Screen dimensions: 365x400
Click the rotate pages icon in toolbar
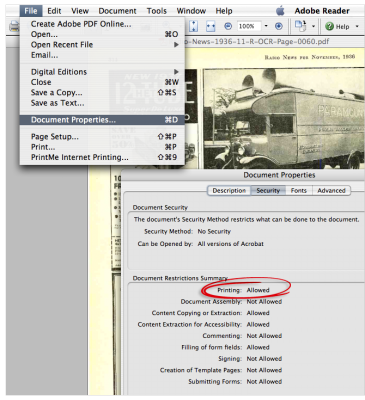(301, 26)
